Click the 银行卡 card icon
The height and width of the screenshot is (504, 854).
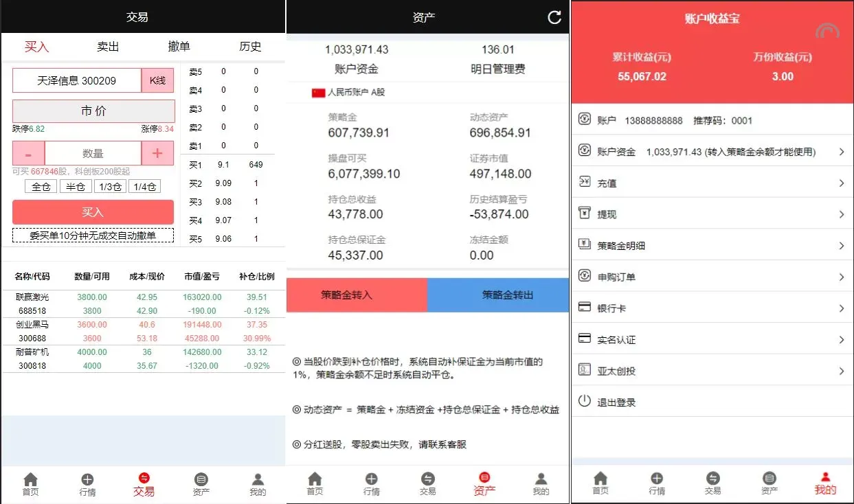click(x=585, y=307)
